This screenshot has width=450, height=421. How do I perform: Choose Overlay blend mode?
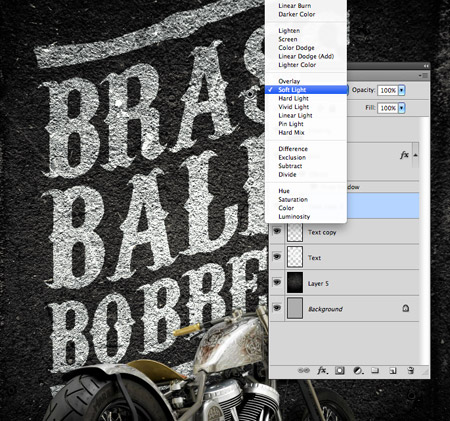pyautogui.click(x=289, y=81)
